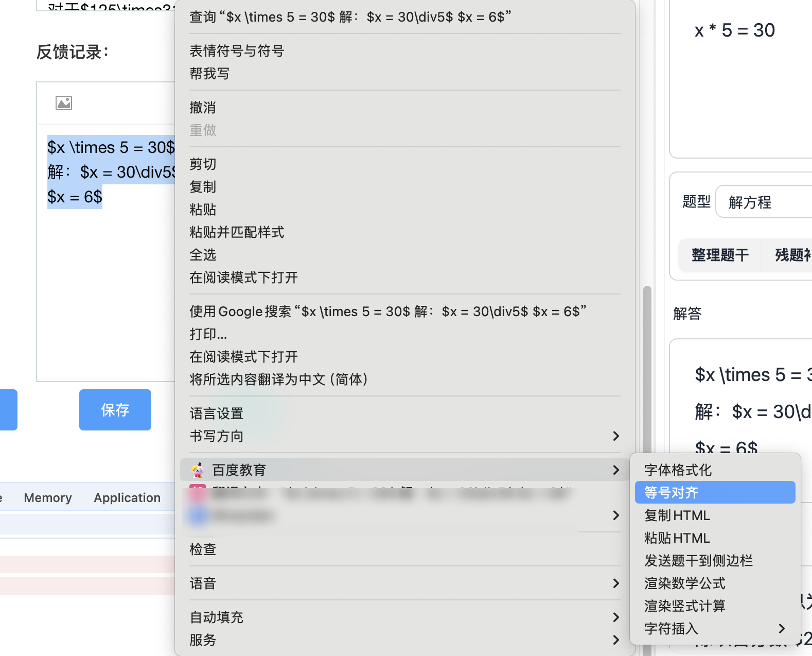This screenshot has width=812, height=656.
Task: Expand the 书写方向 submenu arrow
Action: point(615,436)
